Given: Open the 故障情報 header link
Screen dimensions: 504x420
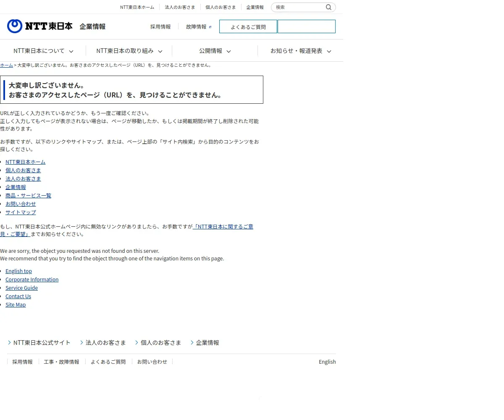Looking at the screenshot, I should [x=199, y=26].
